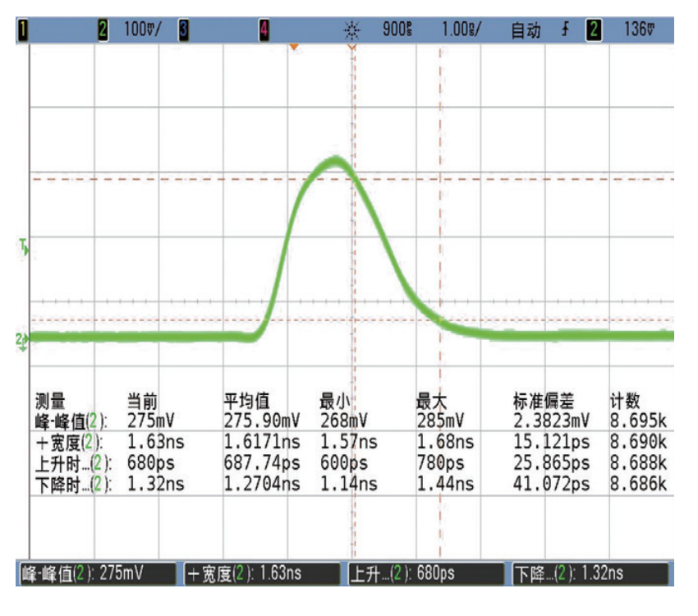Click the 136 mV trigger level value

[x=637, y=31]
